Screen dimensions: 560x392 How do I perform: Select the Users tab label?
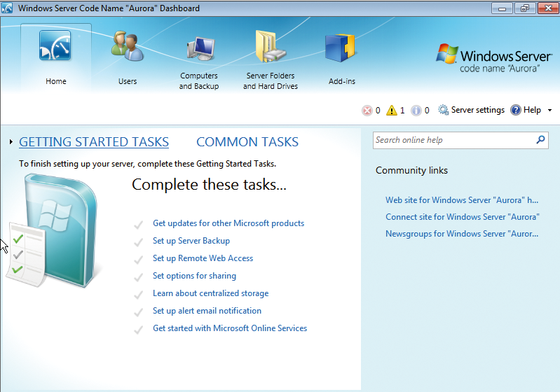click(x=128, y=81)
